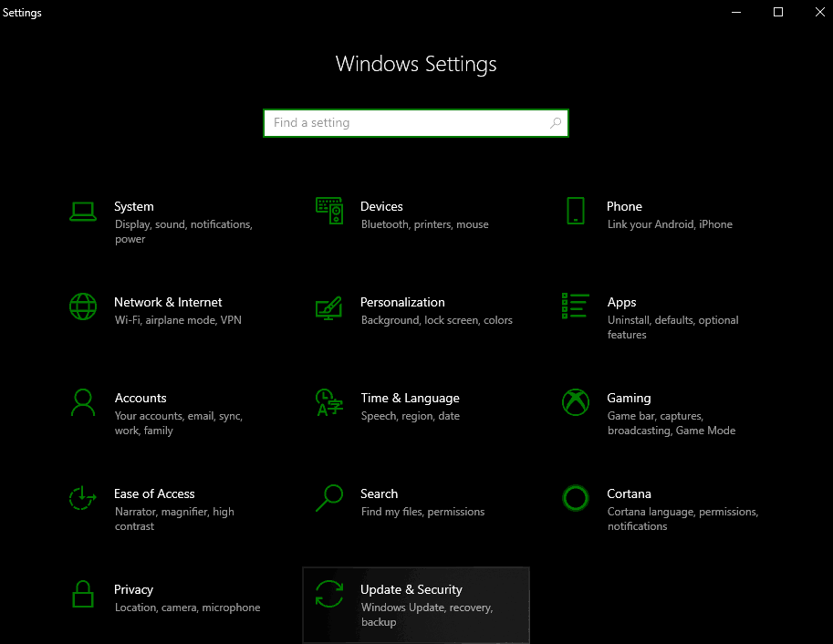This screenshot has width=833, height=644.
Task: Click the Accounts person icon
Action: click(83, 402)
